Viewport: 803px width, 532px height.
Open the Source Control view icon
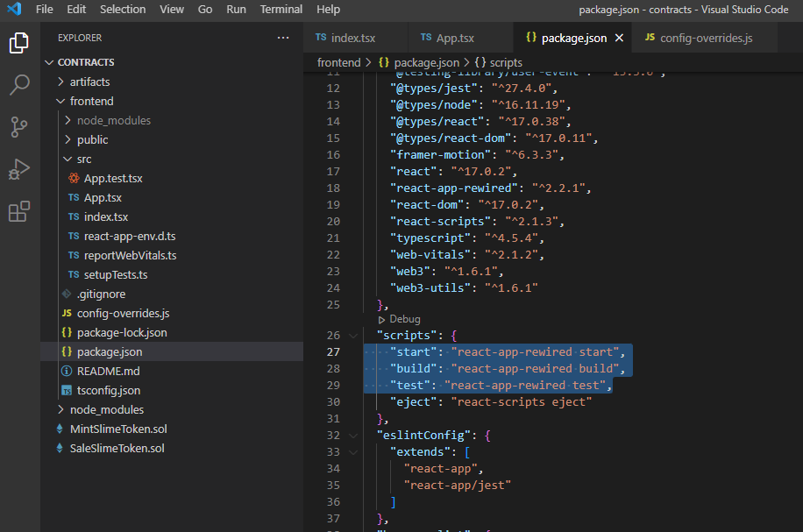19,127
